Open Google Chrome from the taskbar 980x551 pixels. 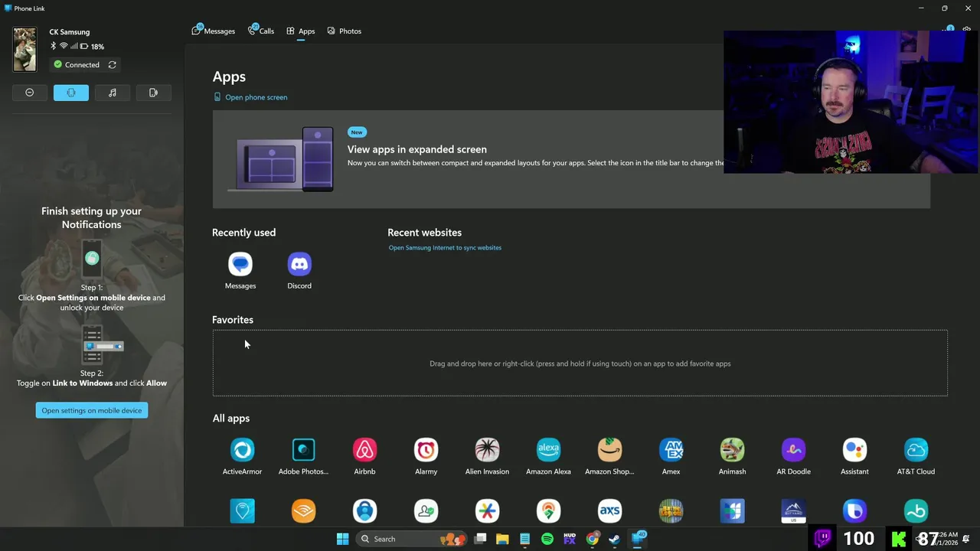point(592,539)
